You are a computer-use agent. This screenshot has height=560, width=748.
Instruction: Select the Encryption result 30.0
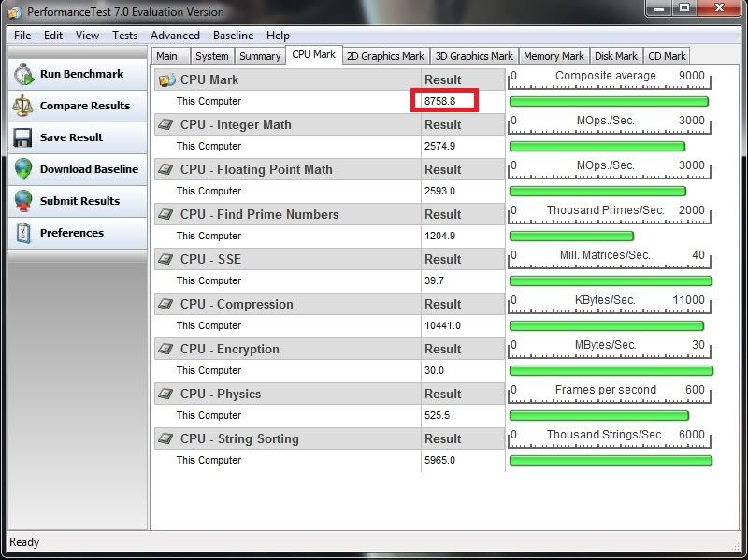tap(434, 370)
